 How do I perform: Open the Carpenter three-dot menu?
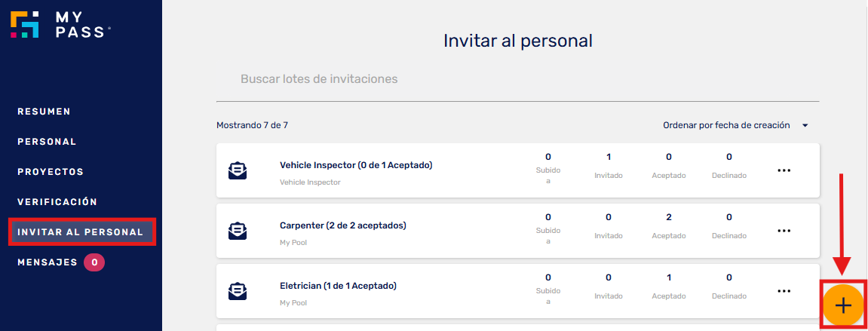[784, 231]
